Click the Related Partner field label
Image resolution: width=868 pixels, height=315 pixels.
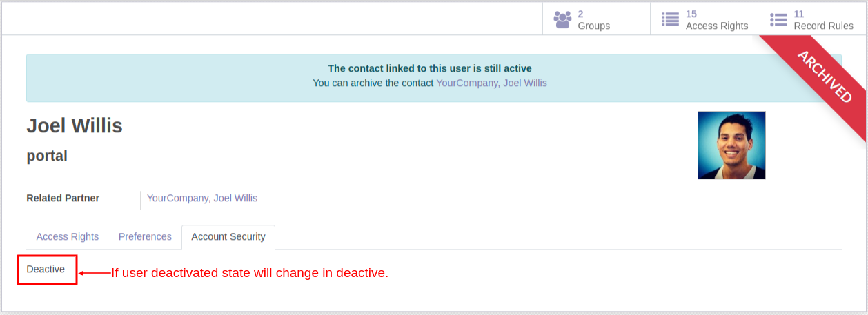63,198
